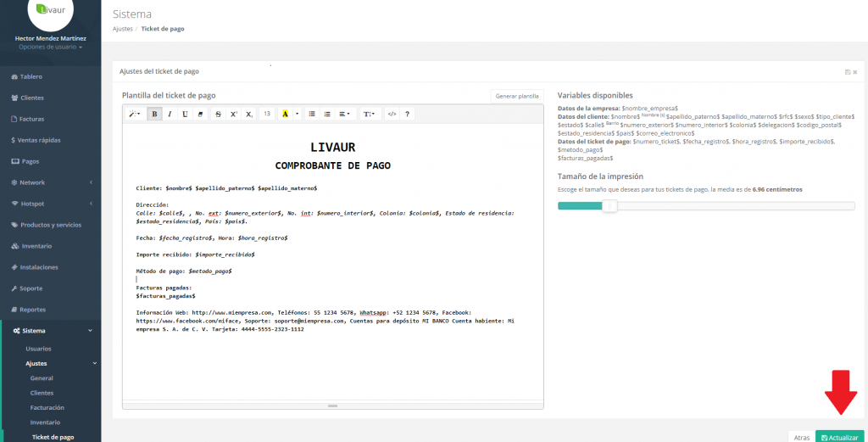
Task: Apply subscript formatting
Action: pos(249,114)
